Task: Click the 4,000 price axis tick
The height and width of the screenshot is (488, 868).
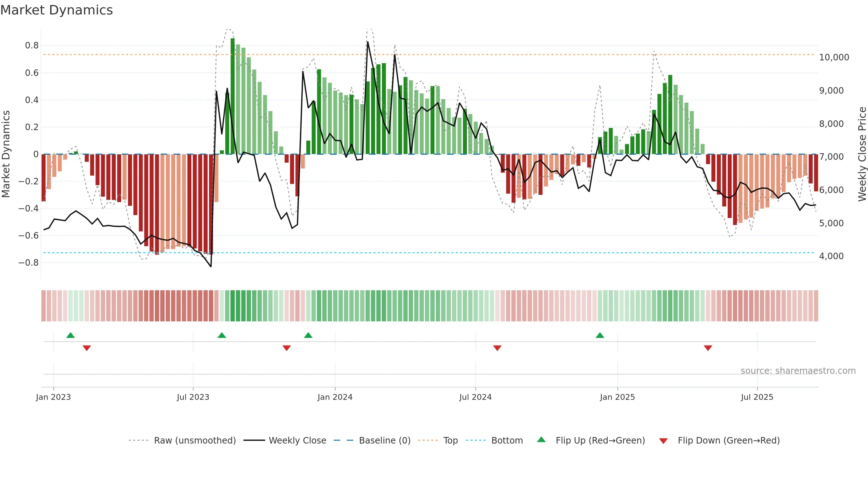Action: coord(831,256)
